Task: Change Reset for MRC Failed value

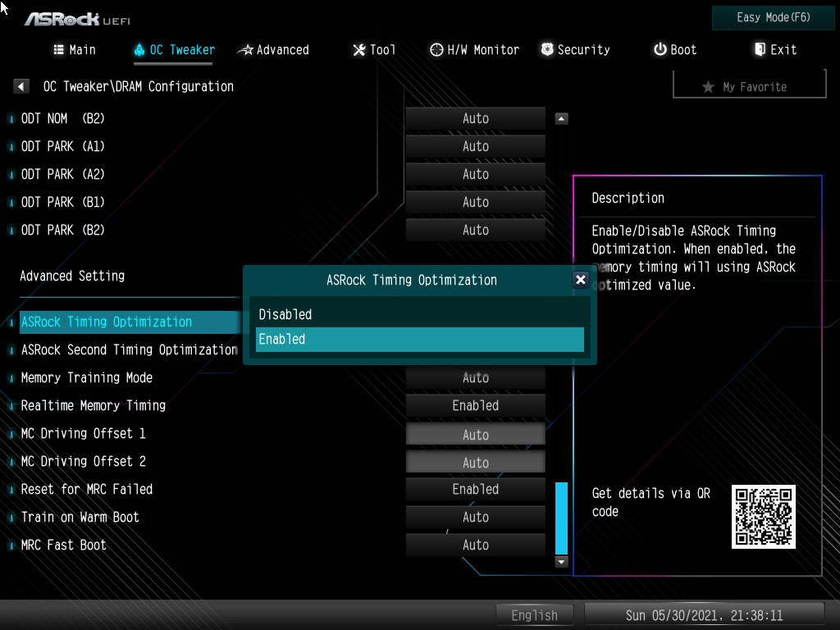Action: tap(476, 489)
